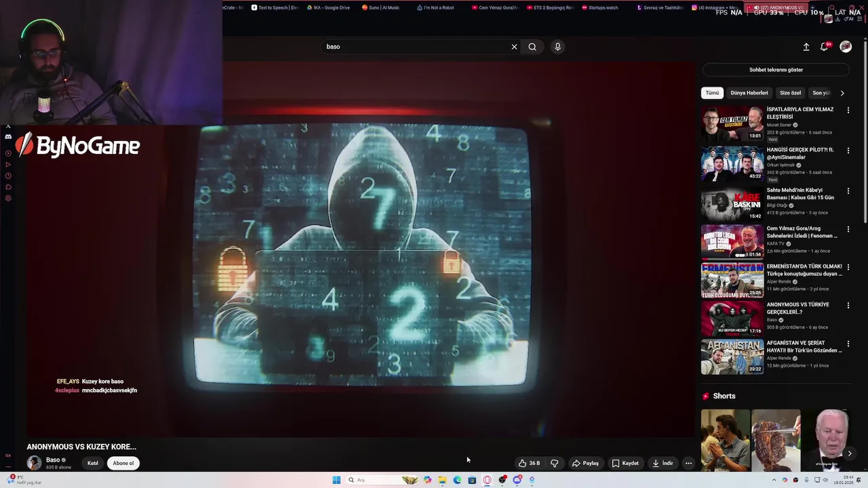Open the settings gear sidebar icon
Viewport: 868px width, 488px height.
click(x=8, y=199)
